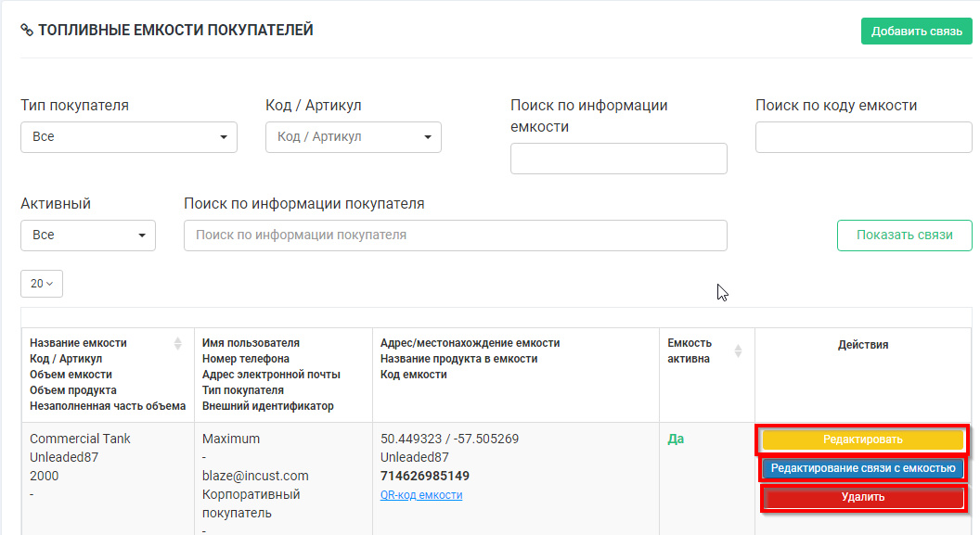Click the Имя пользователя column header
This screenshot has width=980, height=535.
pyautogui.click(x=251, y=343)
